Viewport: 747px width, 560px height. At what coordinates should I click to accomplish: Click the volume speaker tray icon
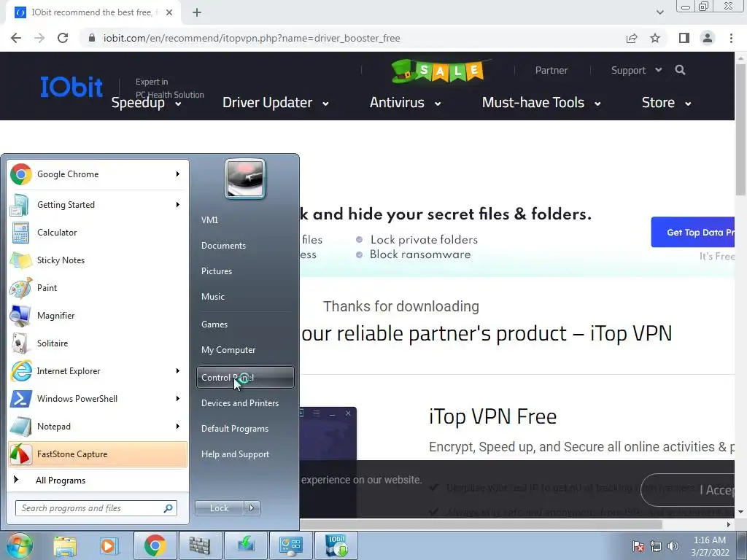click(x=673, y=546)
